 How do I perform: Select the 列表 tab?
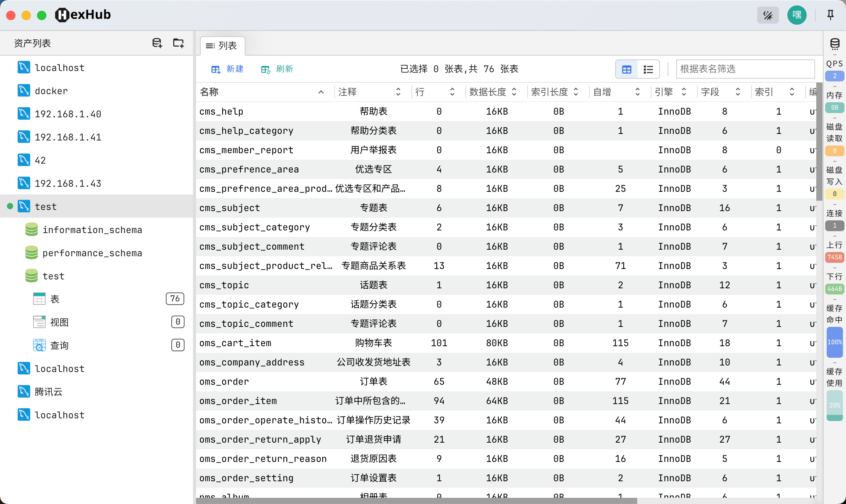pyautogui.click(x=222, y=46)
